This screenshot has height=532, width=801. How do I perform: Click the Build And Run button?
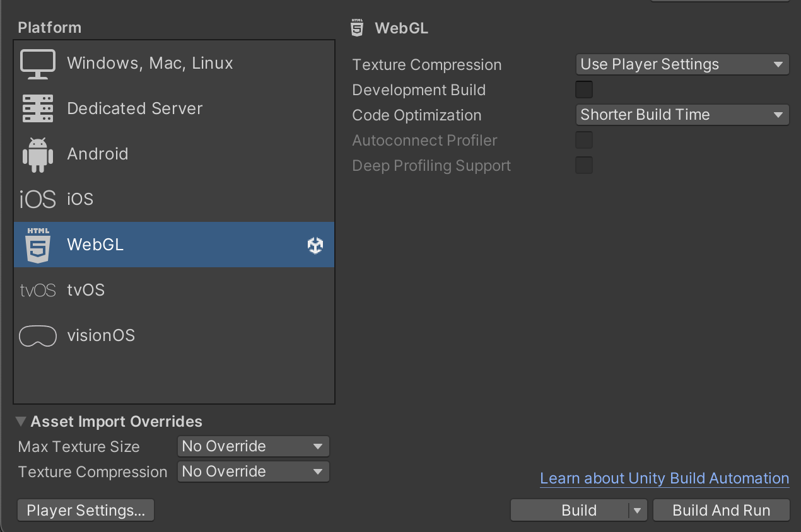point(721,510)
